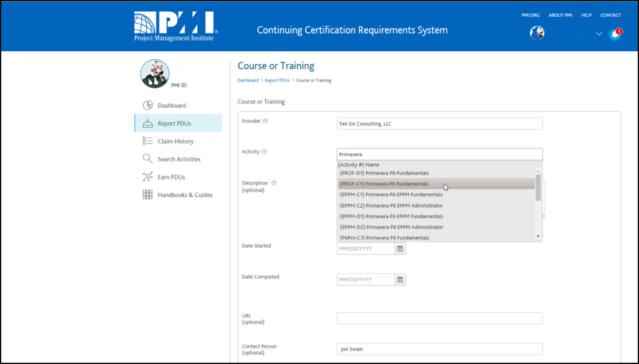Viewport: 639px width, 364px height.
Task: Click the profile avatar globe icon
Action: coord(537,32)
